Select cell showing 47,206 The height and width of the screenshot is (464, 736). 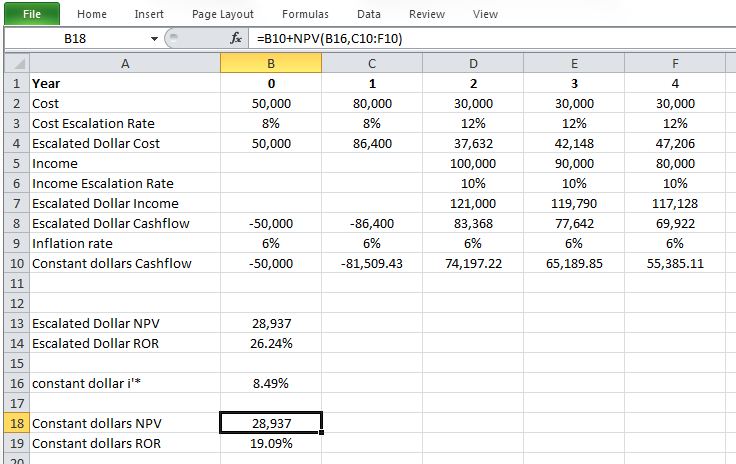click(675, 144)
